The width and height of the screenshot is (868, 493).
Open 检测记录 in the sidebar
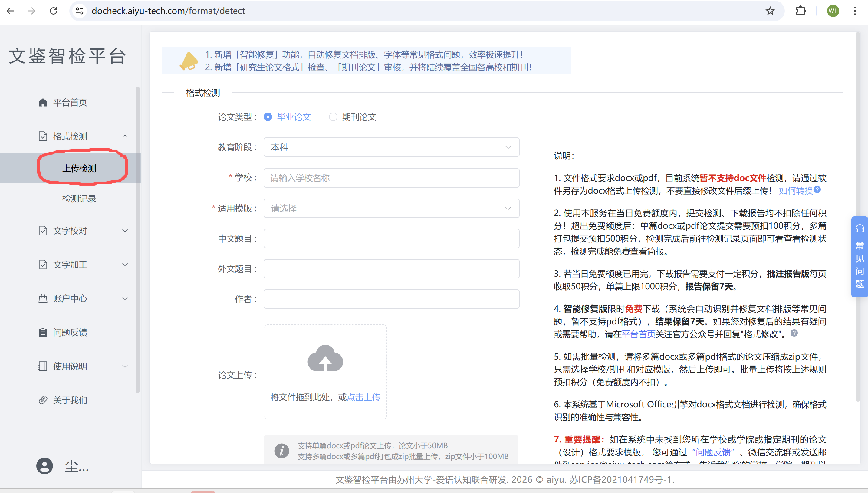point(79,199)
